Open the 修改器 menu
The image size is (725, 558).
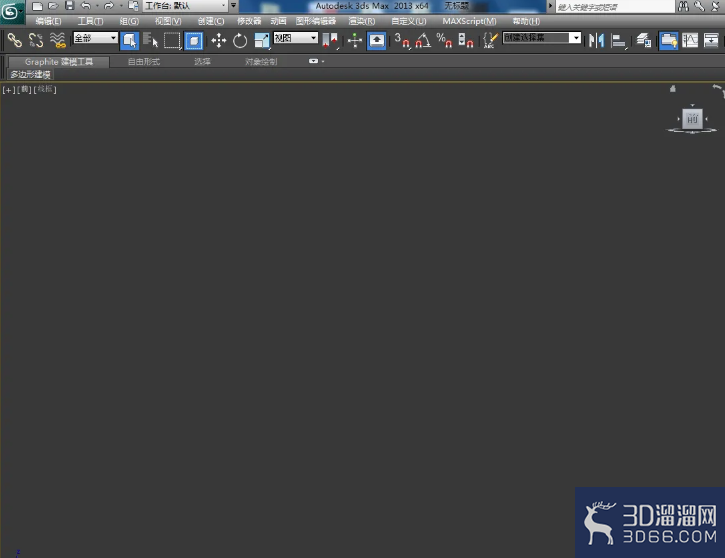click(249, 21)
